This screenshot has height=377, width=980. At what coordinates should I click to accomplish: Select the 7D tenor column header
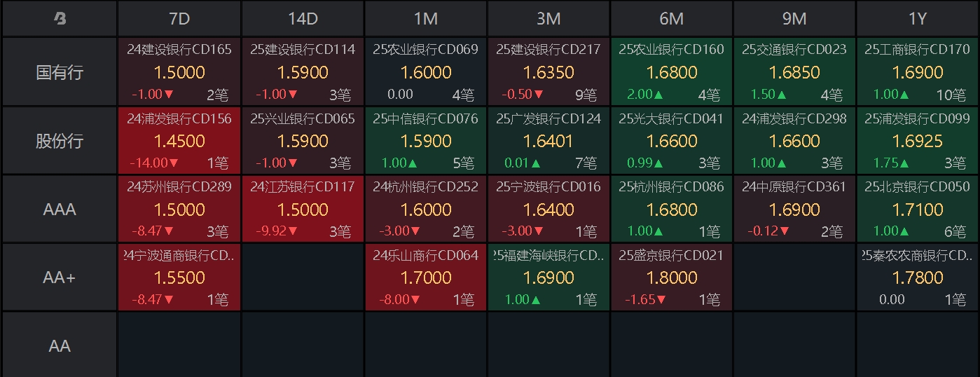(x=179, y=19)
